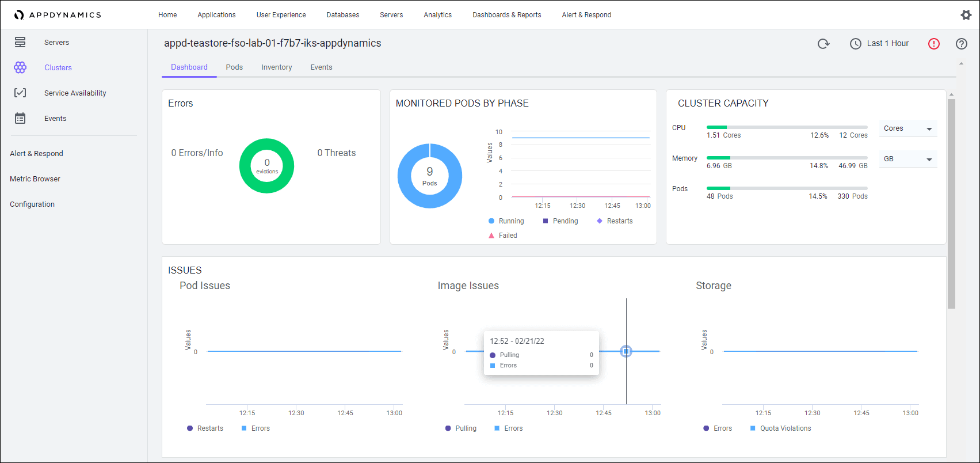Refresh the dashboard with reload icon
Screen dimensions: 980x463
(823, 44)
